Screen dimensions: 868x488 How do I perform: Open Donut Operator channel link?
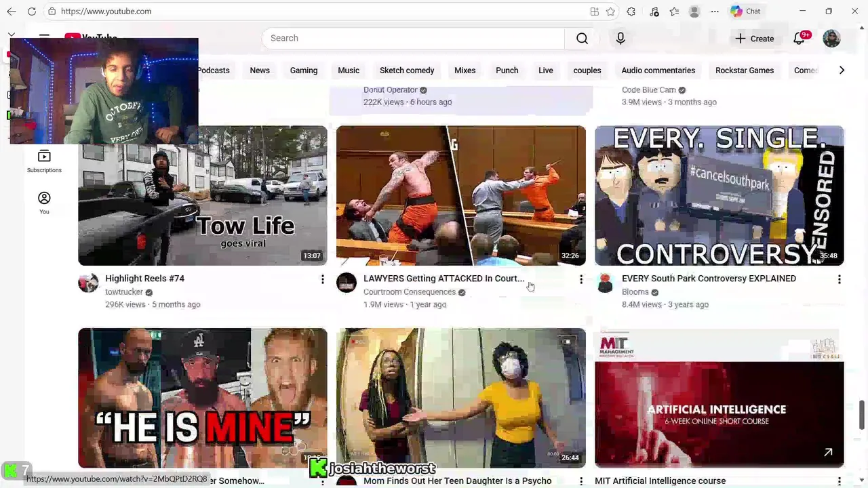point(391,89)
